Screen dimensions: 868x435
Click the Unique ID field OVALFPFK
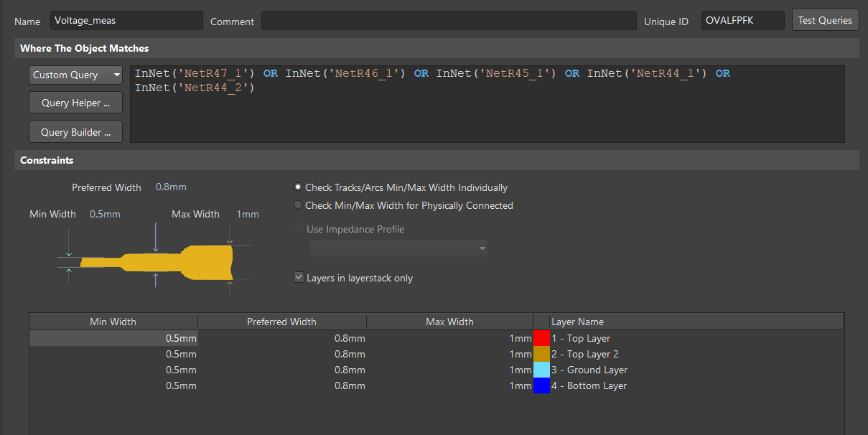click(x=742, y=21)
